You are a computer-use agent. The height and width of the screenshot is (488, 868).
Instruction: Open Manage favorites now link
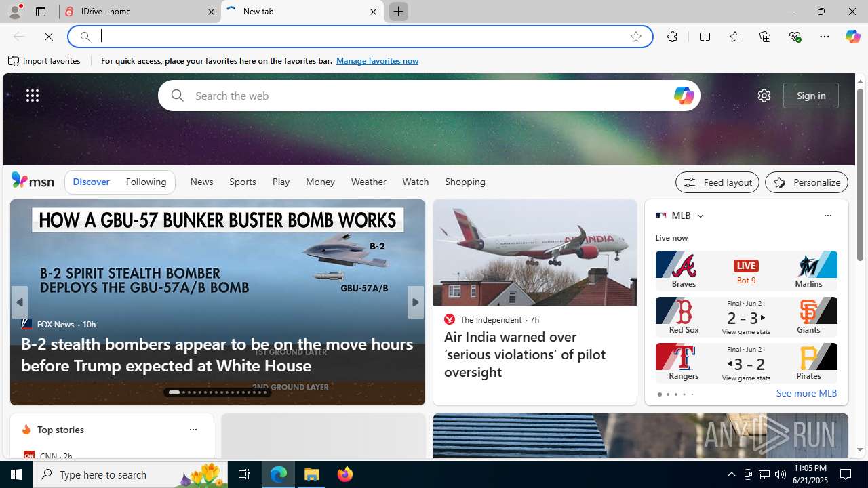click(x=377, y=61)
